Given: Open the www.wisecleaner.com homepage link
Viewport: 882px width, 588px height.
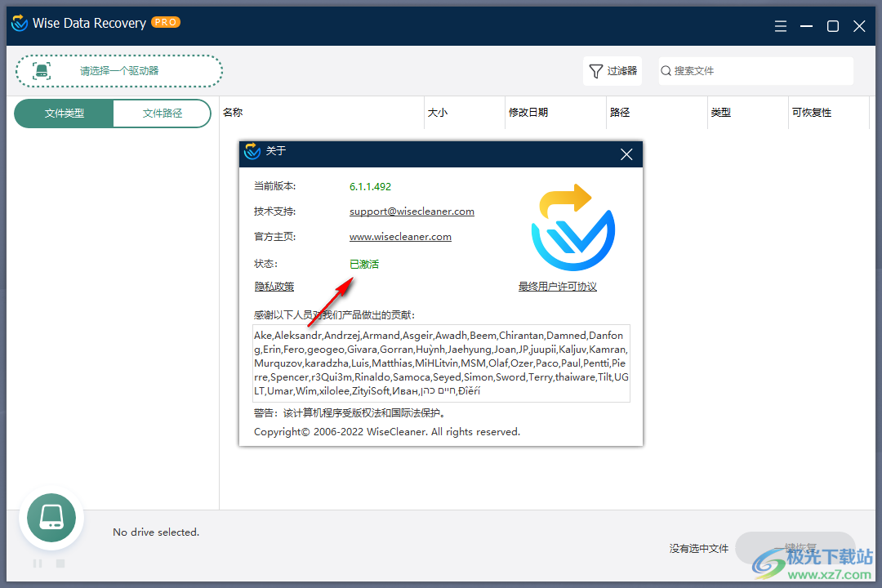Looking at the screenshot, I should click(x=400, y=237).
